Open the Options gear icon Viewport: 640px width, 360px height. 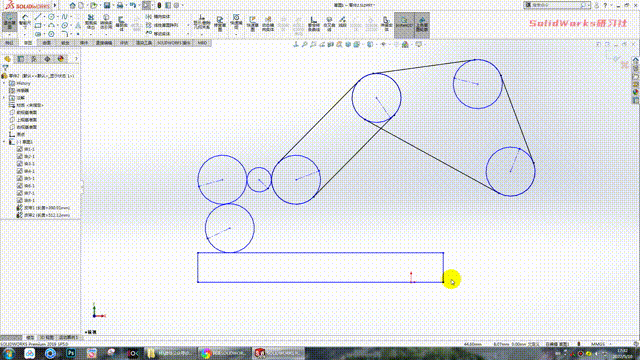click(176, 5)
